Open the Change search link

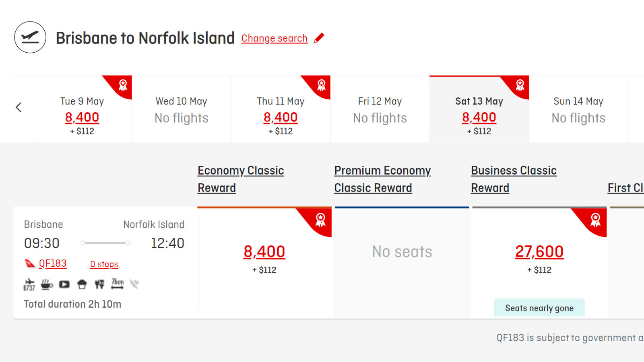coord(275,38)
